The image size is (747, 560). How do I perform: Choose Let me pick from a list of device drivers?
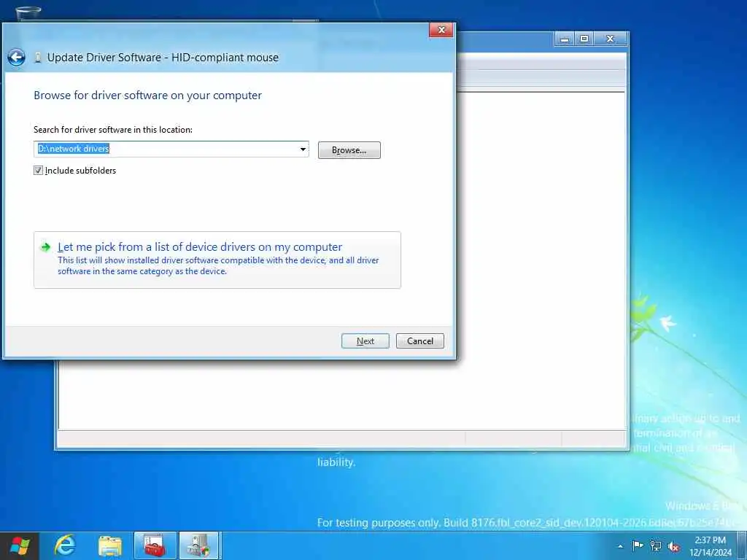coord(217,260)
